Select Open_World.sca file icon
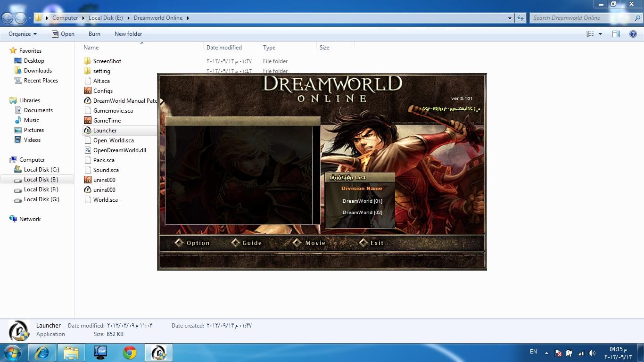Viewport: 644px width, 362px height. tap(88, 140)
